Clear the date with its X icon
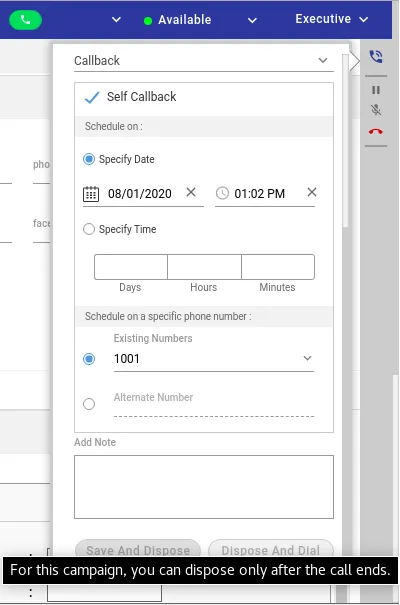This screenshot has height=605, width=400. coord(191,192)
